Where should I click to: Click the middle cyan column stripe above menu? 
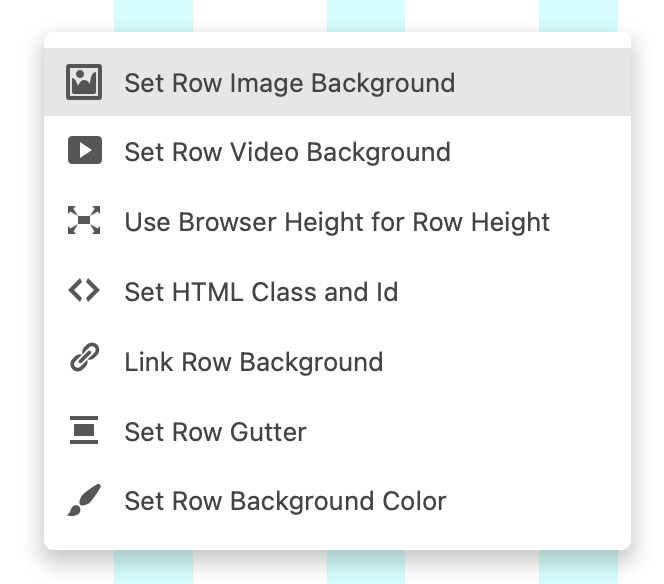(x=365, y=15)
